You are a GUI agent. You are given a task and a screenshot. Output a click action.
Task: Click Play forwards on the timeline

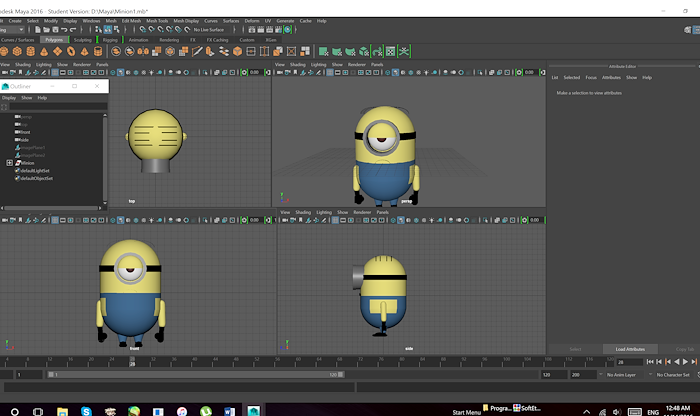pyautogui.click(x=686, y=362)
